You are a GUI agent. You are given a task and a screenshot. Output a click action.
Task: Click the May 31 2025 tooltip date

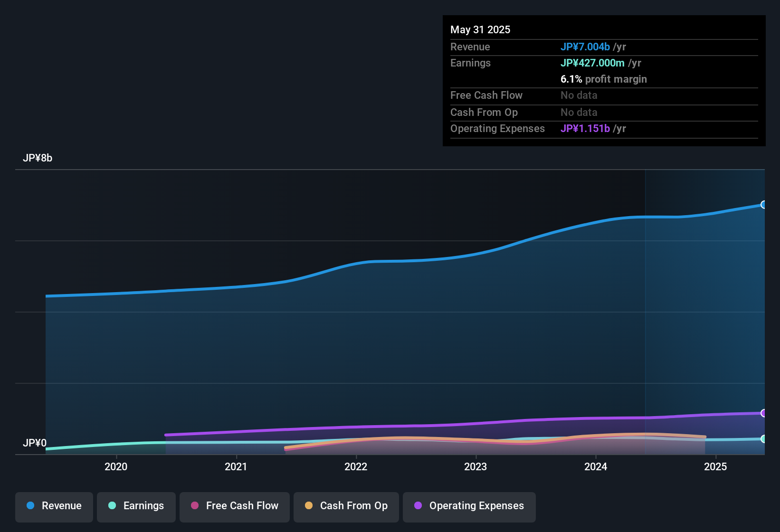click(480, 29)
